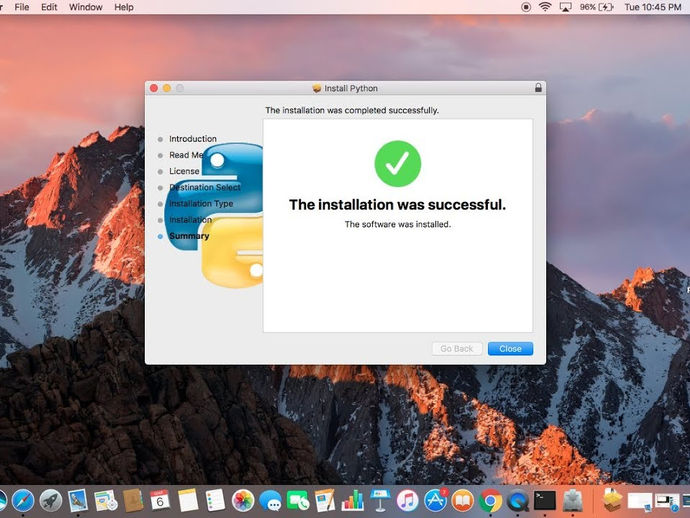Open Reminders list icon in dock

(215, 500)
